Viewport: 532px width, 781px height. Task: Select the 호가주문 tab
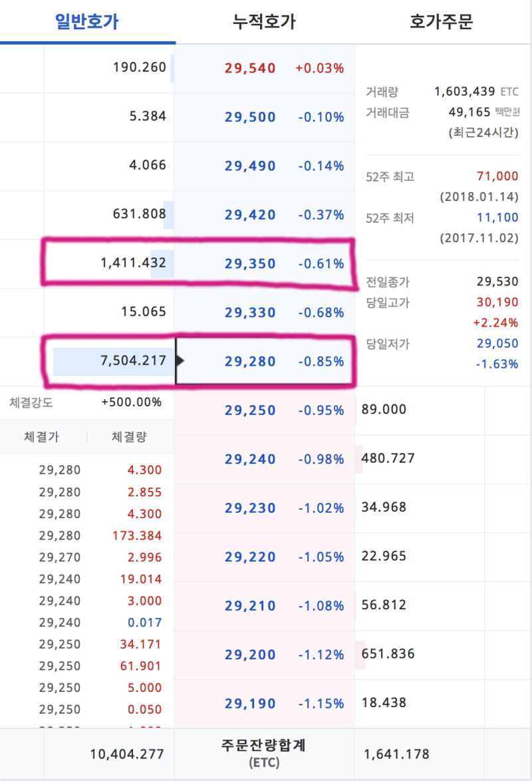click(442, 22)
